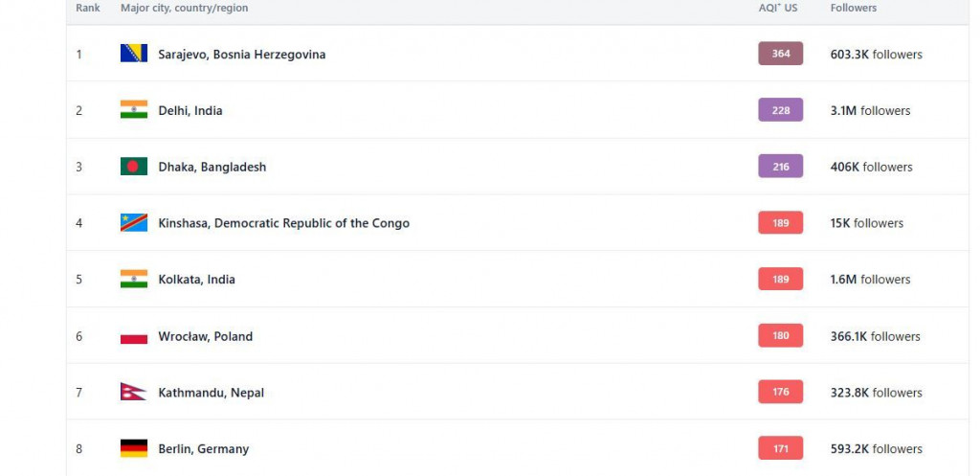Open the Delhi, India city link
The height and width of the screenshot is (476, 980).
pos(189,111)
